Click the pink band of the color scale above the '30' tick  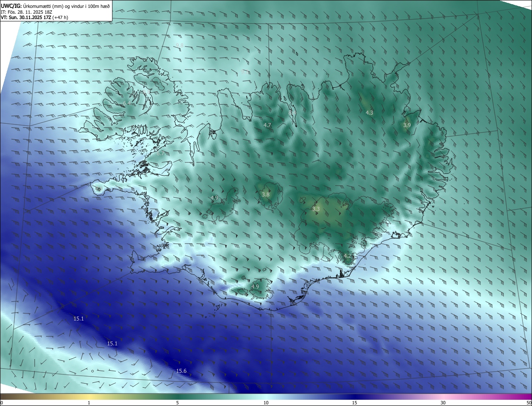coord(443,396)
